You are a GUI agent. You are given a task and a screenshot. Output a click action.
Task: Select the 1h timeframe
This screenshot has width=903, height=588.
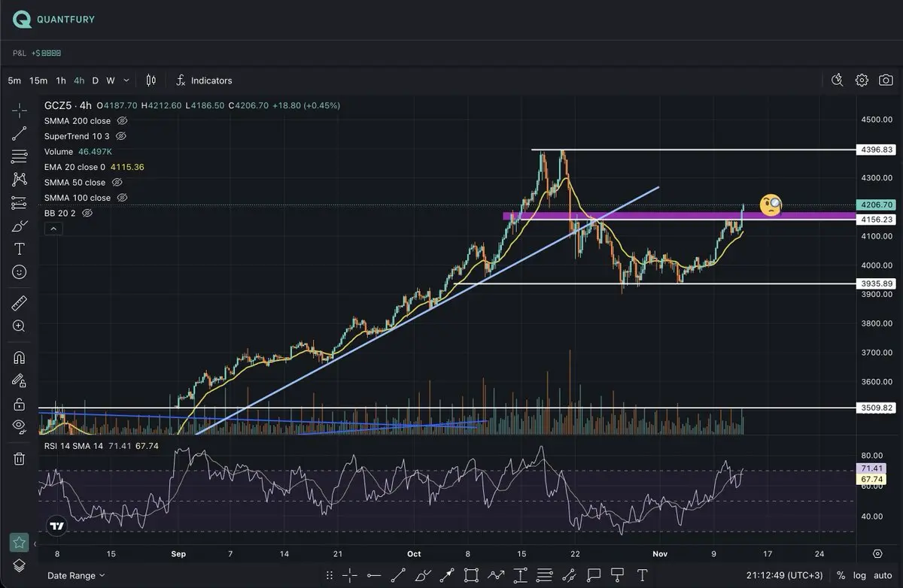(61, 80)
